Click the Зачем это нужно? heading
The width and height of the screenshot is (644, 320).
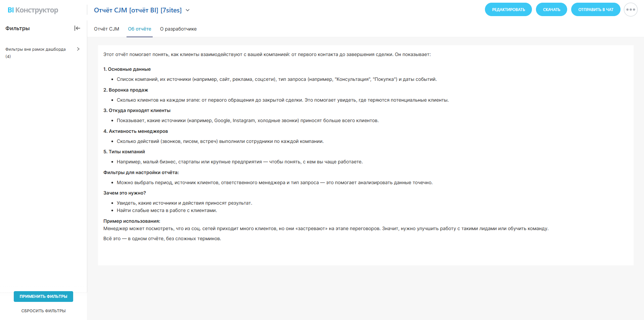[125, 193]
